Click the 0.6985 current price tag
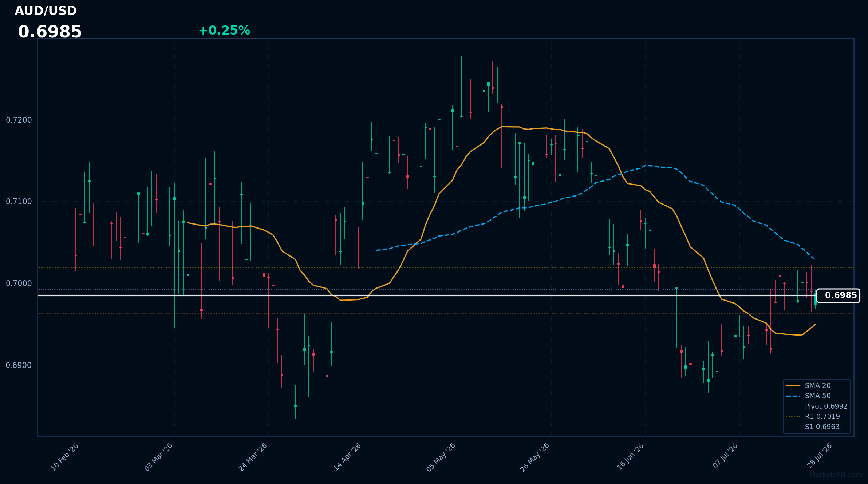Viewport: 868px width, 484px height. pos(838,295)
